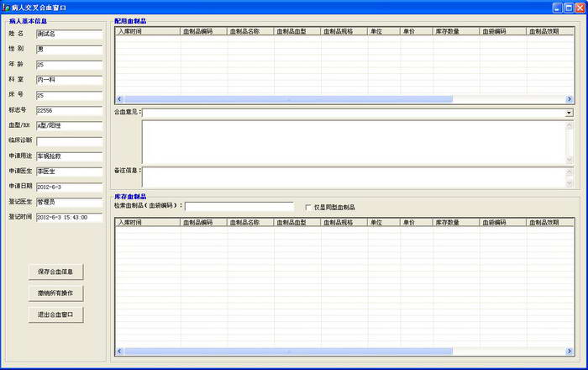
Task: Click 单位 column header in 库存血制品 table
Action: [x=384, y=223]
